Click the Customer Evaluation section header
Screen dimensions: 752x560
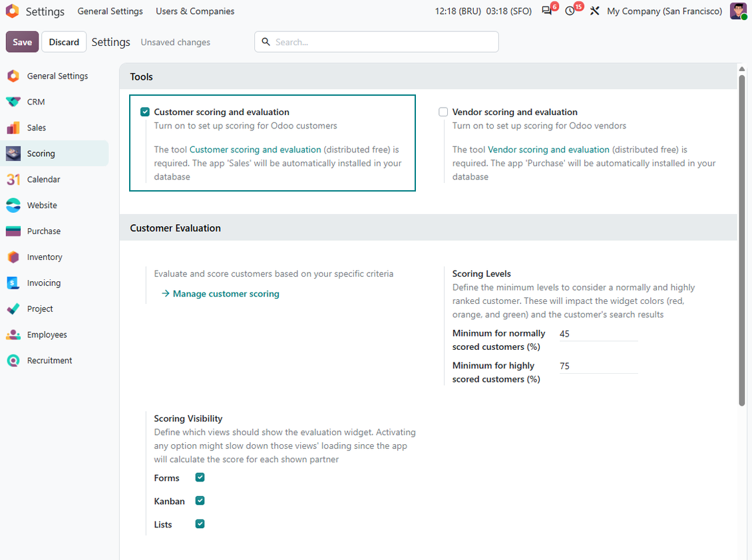click(x=175, y=227)
